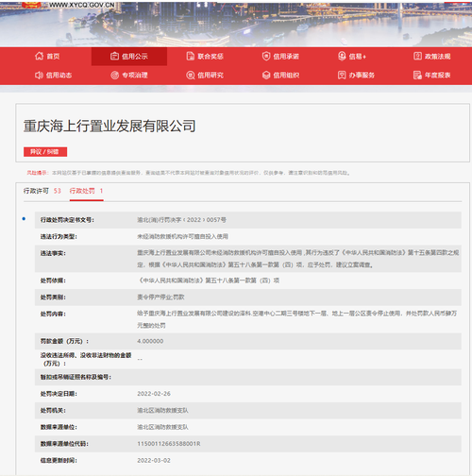
Task: Click the 违法事实 description paragraph
Action: (x=298, y=259)
